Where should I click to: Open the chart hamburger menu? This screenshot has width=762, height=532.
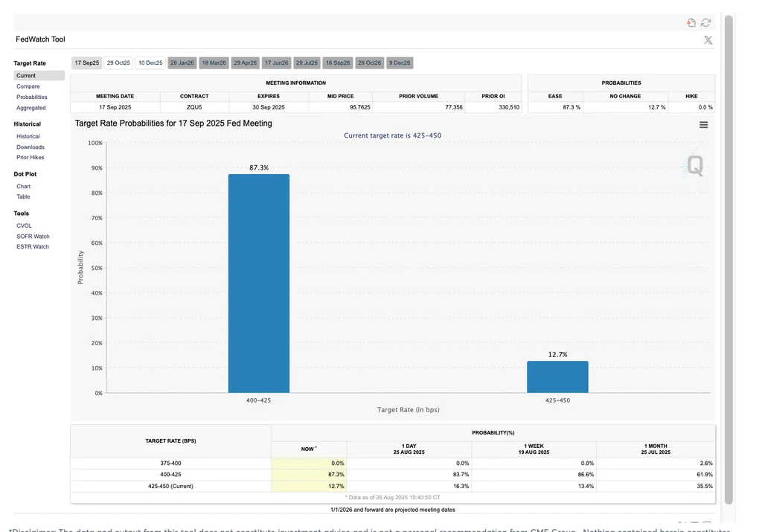tap(703, 125)
